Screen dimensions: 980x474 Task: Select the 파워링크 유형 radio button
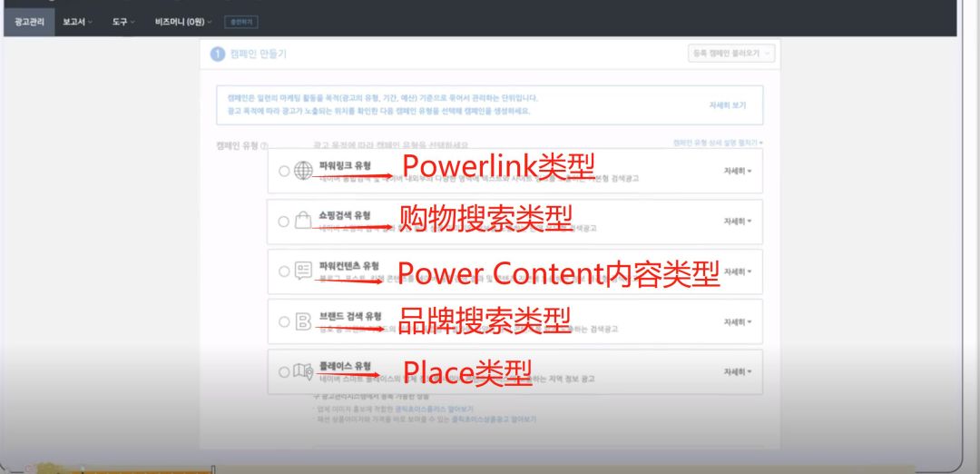[284, 171]
